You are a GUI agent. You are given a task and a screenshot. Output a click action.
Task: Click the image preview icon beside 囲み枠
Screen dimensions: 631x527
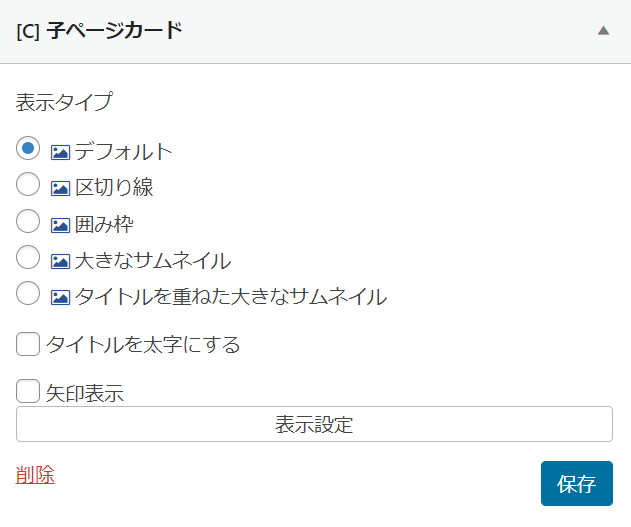click(60, 225)
